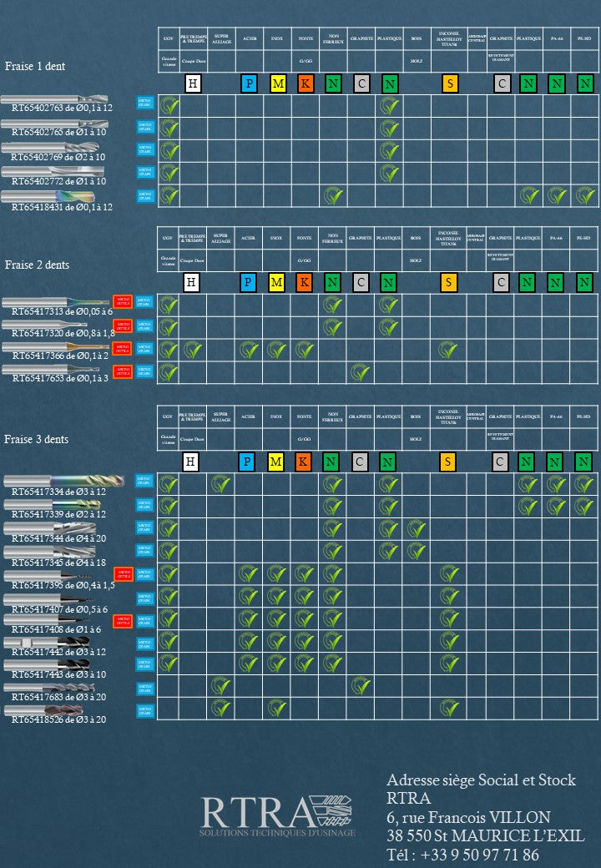
Task: Click the Graphite check mark for RT65417683
Action: click(x=361, y=686)
